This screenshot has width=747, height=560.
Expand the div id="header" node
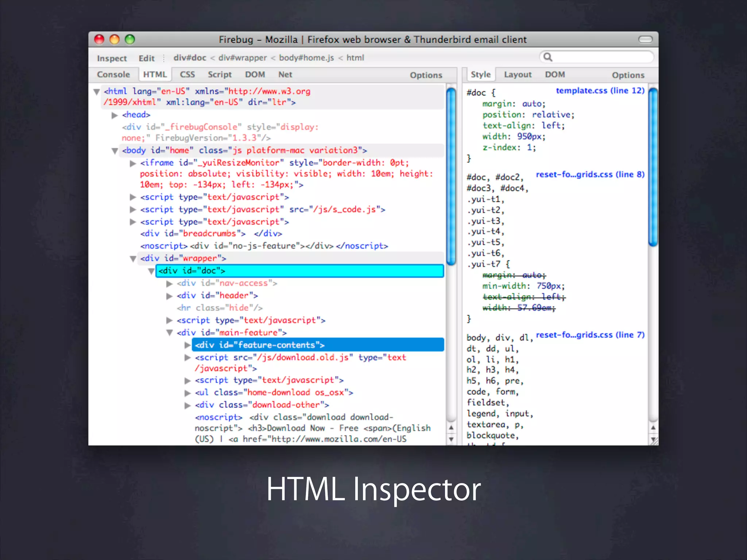[169, 296]
